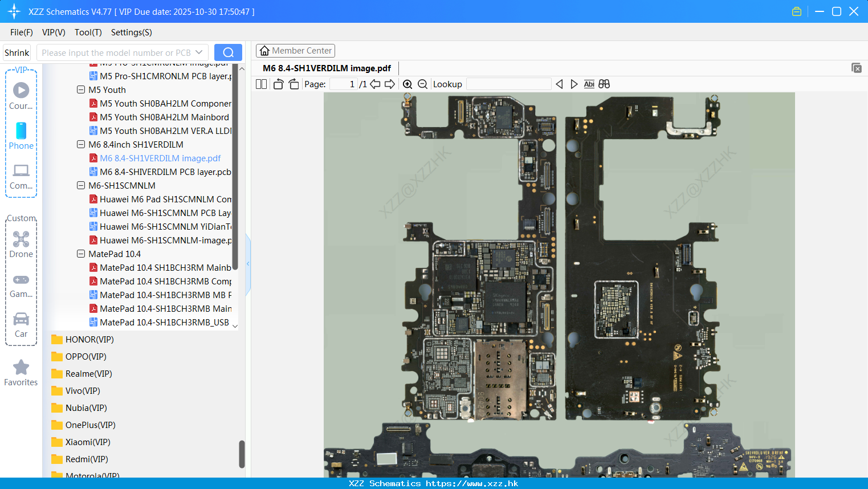Click the document tab's close icon
This screenshot has height=489, width=868.
pos(857,68)
